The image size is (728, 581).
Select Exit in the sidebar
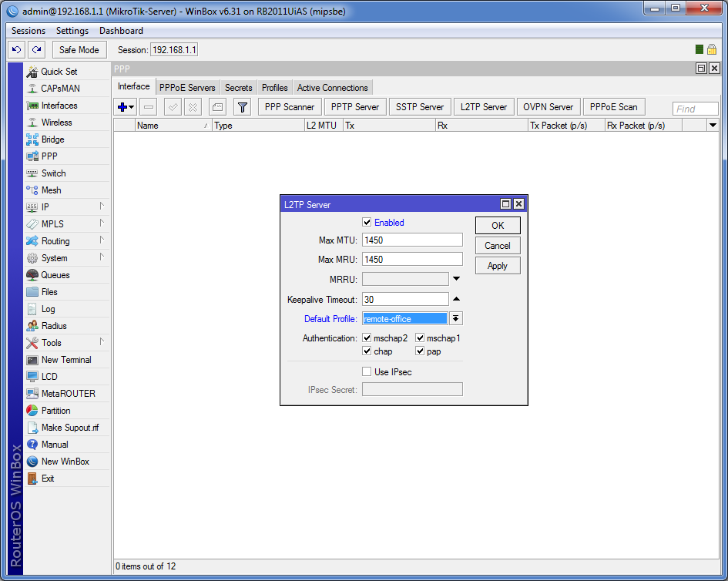click(x=67, y=479)
